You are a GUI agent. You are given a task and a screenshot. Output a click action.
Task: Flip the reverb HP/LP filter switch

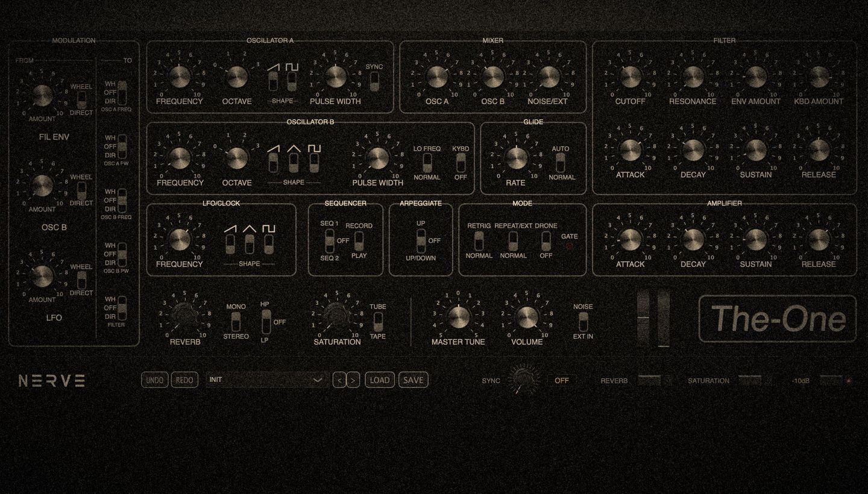[x=266, y=322]
